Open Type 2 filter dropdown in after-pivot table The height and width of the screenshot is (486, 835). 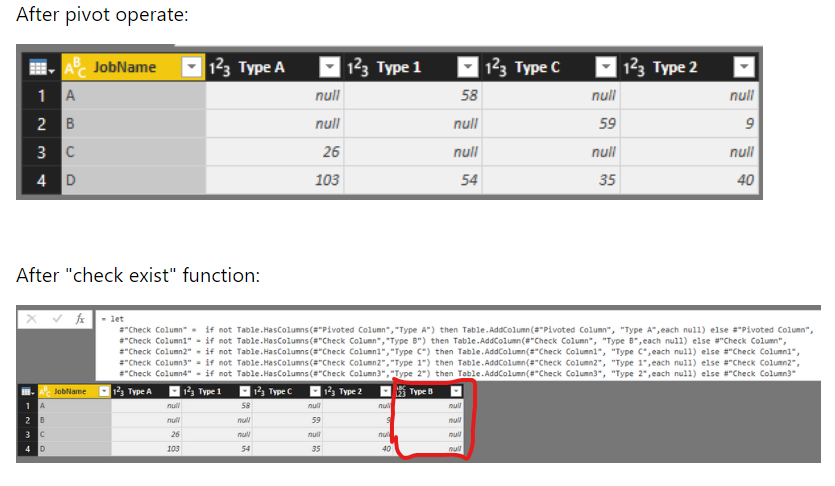click(744, 67)
